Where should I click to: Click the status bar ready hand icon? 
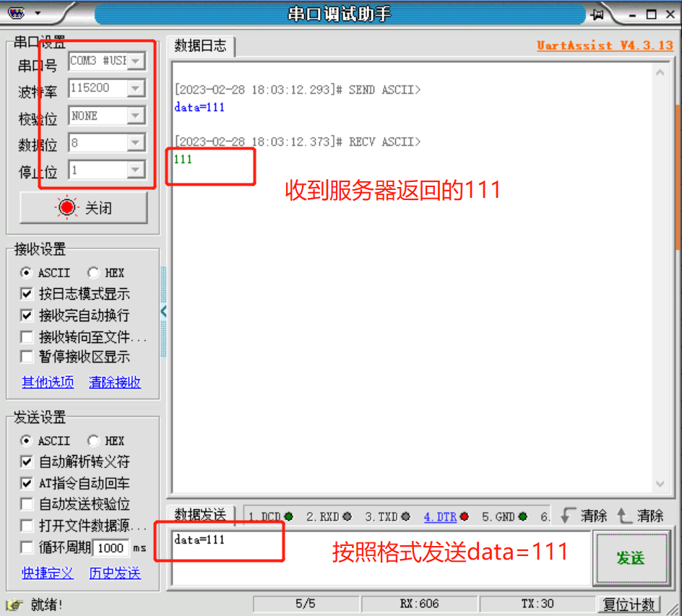(x=14, y=604)
